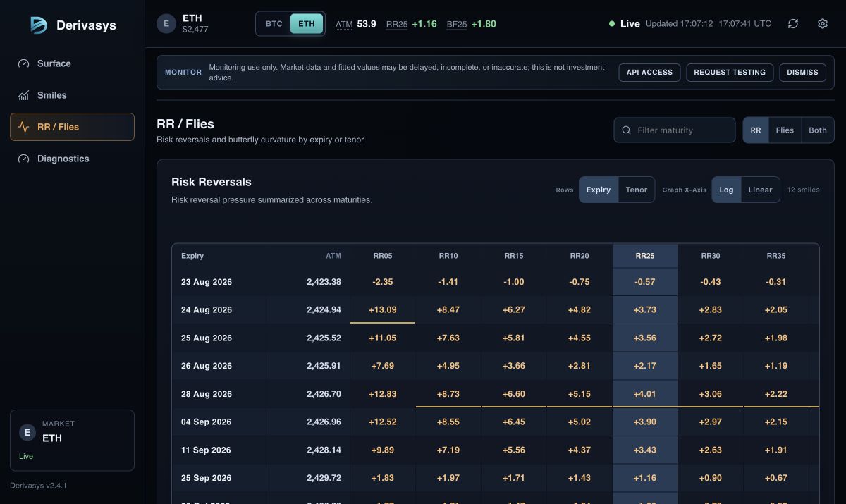
Task: Show only Flies view
Action: [x=785, y=130]
